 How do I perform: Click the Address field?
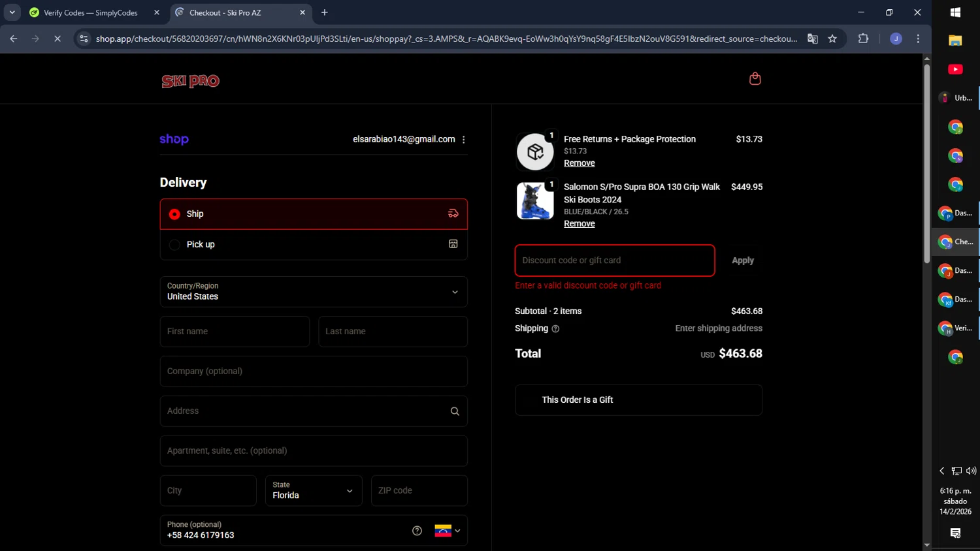(x=314, y=411)
